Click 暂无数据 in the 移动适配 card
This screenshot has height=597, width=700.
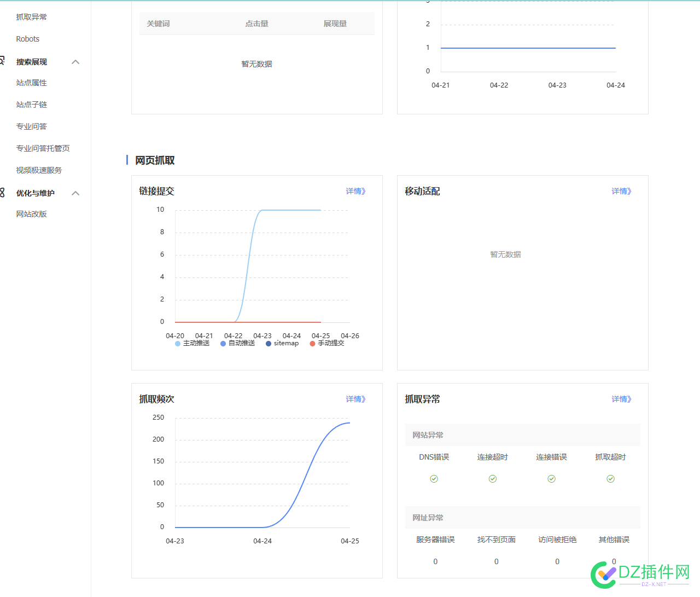(506, 254)
